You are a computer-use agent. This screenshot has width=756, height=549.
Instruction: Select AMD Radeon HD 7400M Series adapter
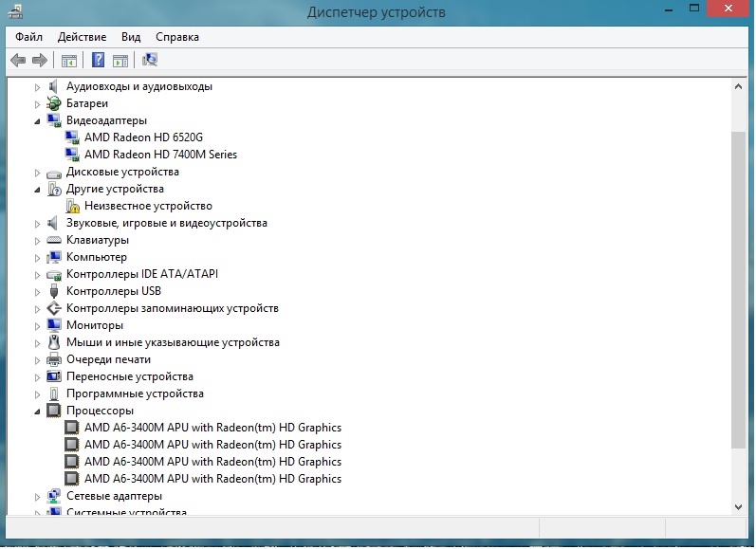point(160,155)
